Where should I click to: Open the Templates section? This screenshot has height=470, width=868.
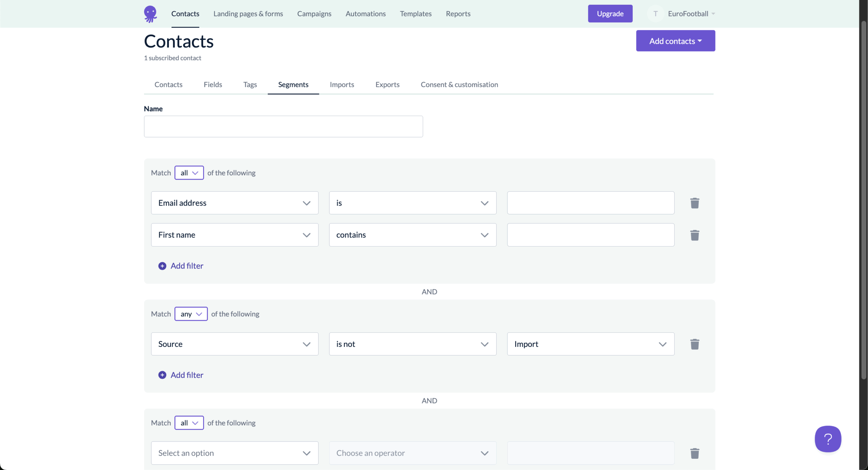tap(416, 14)
